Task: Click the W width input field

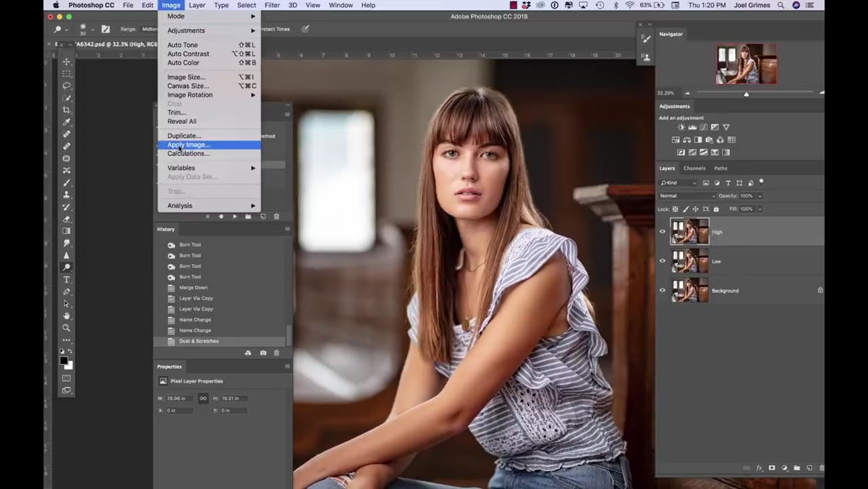Action: coord(179,398)
